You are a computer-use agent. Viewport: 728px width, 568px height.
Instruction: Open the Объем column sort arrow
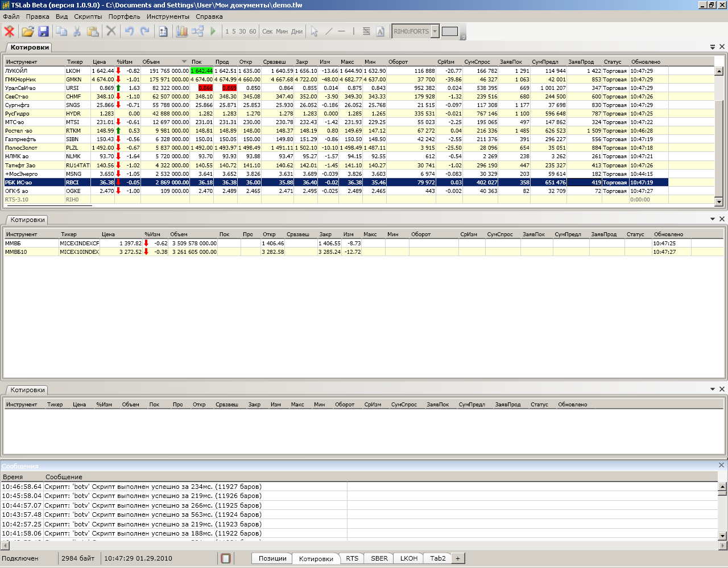pos(184,61)
